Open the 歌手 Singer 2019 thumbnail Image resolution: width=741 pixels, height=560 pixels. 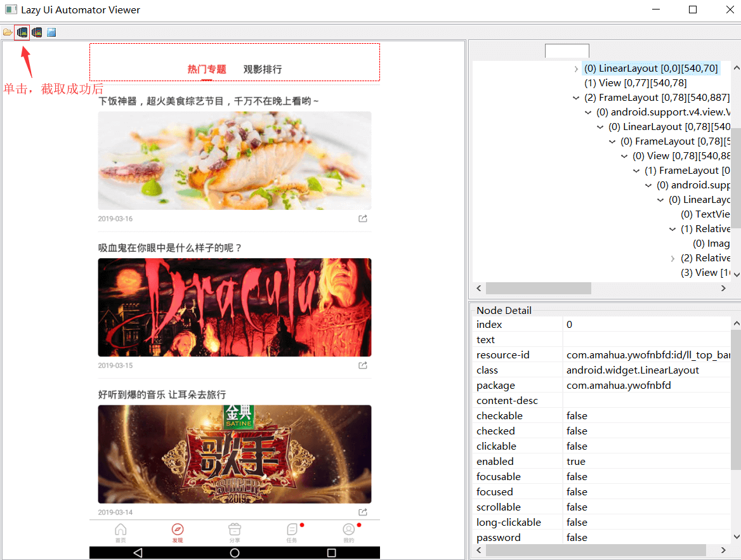click(234, 454)
